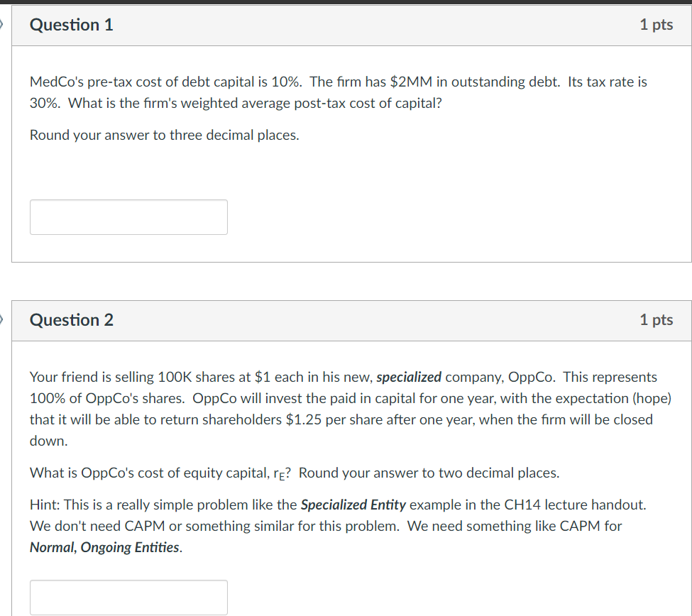
Task: Click the Question 1 title text
Action: [x=71, y=24]
